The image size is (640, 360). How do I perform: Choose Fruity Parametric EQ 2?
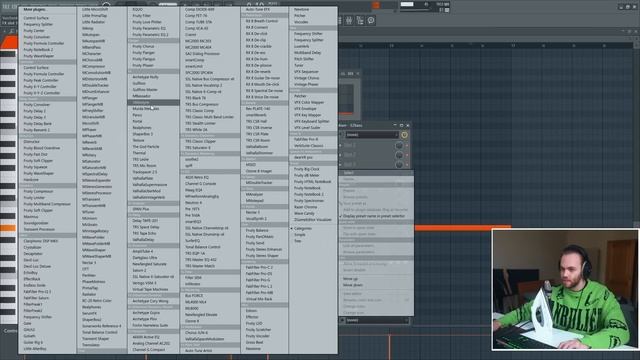150,35
